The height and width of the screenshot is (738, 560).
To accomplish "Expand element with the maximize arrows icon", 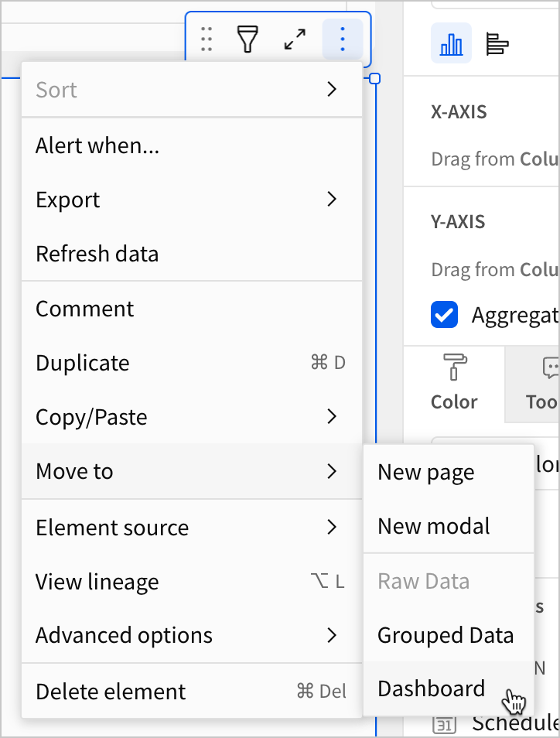I will 295,39.
